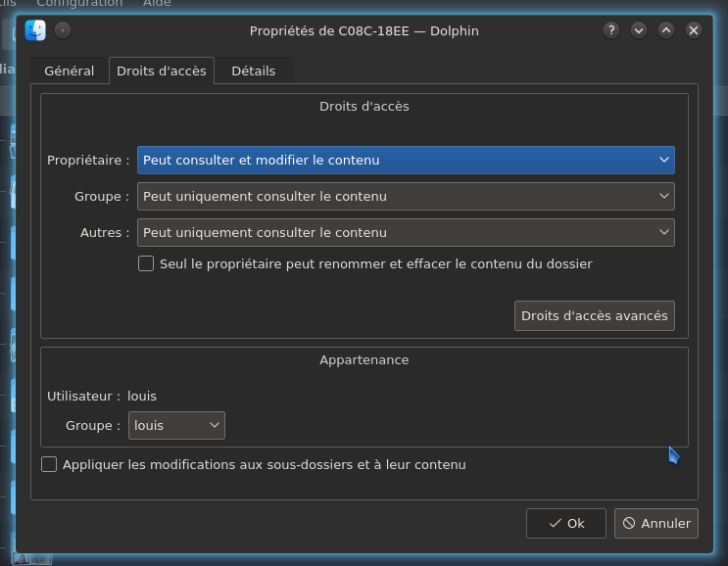Select the Droits d'accès tab
The height and width of the screenshot is (566, 728).
click(162, 71)
